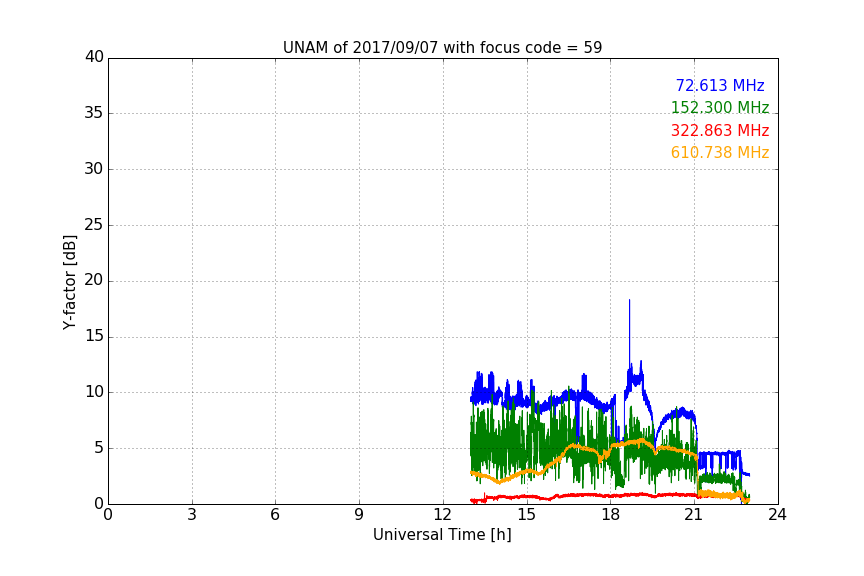This screenshot has width=864, height=576.
Task: Select the orange 610.738 MHz legend label
Action: tap(720, 153)
